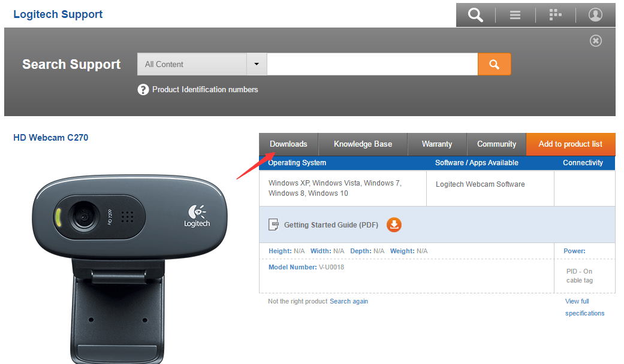Open Product Identification numbers help link
624x364 pixels.
205,89
